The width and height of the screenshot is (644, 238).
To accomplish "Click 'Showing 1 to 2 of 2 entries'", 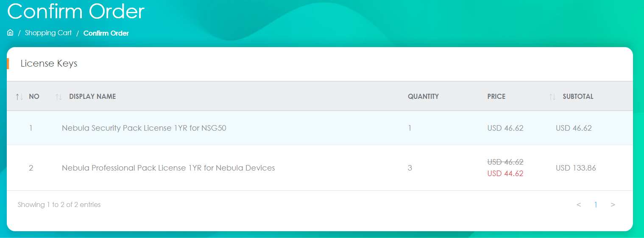I will point(59,204).
